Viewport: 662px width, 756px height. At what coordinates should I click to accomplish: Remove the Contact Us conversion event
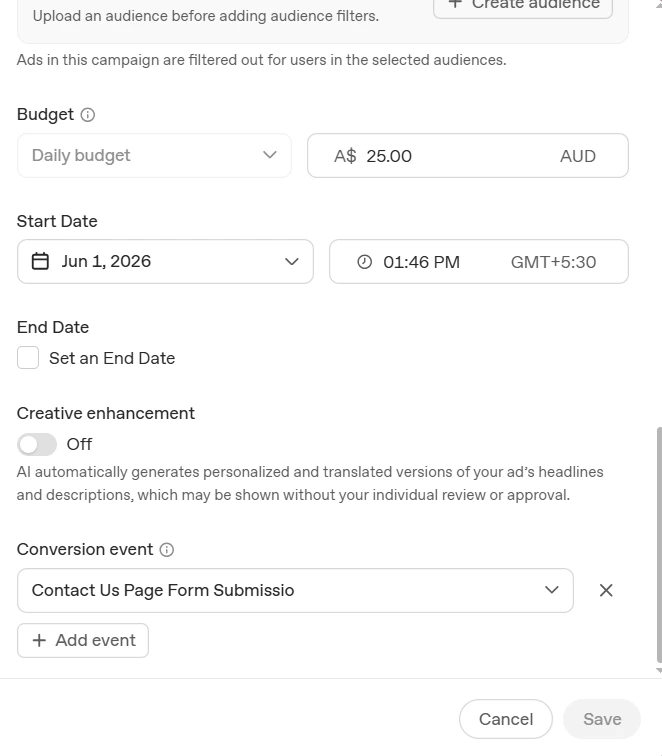[x=606, y=590]
